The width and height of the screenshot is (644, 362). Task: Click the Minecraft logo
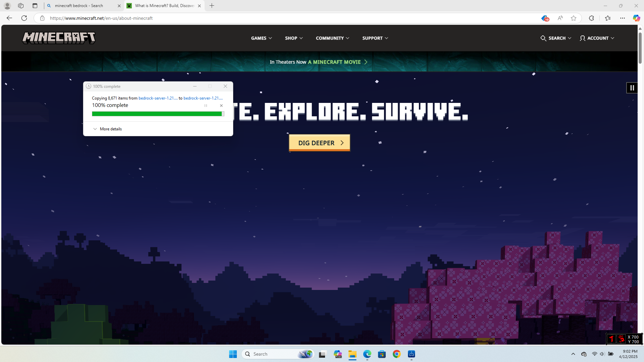(59, 38)
